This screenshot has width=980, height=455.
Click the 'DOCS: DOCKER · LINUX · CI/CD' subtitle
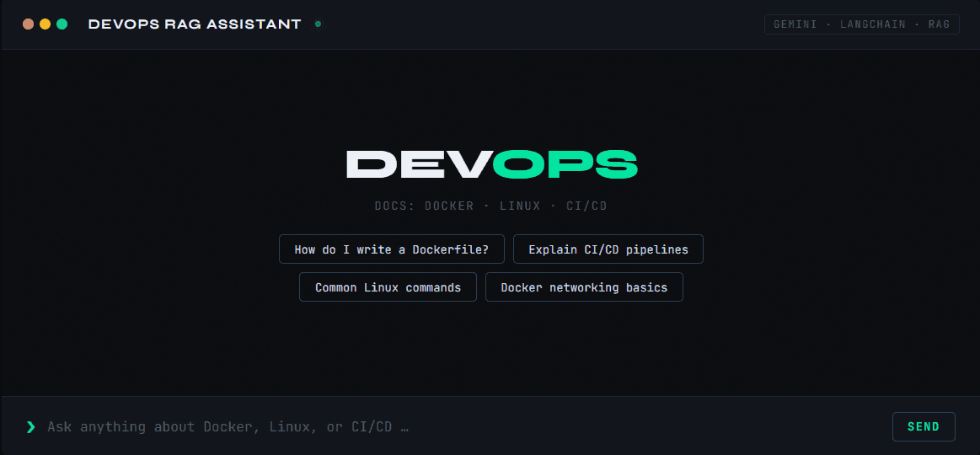[490, 206]
